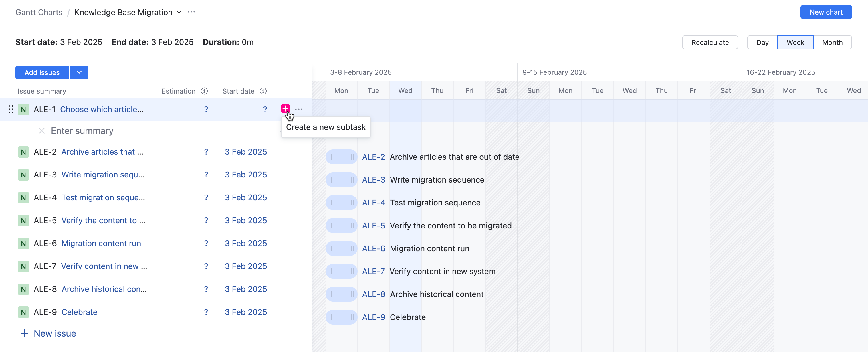Viewport: 868px width, 352px height.
Task: Select the Week view option
Action: coord(795,42)
